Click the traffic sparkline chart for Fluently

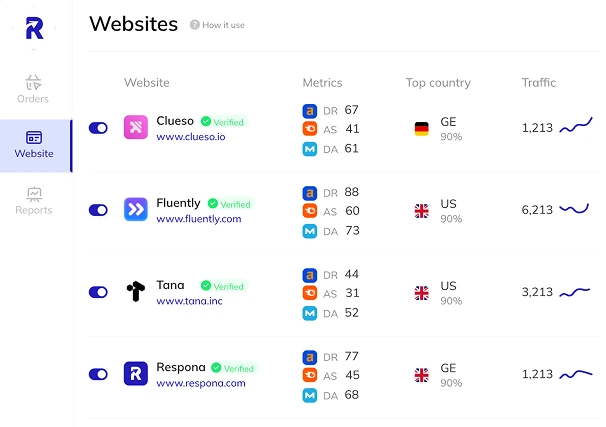pos(574,209)
